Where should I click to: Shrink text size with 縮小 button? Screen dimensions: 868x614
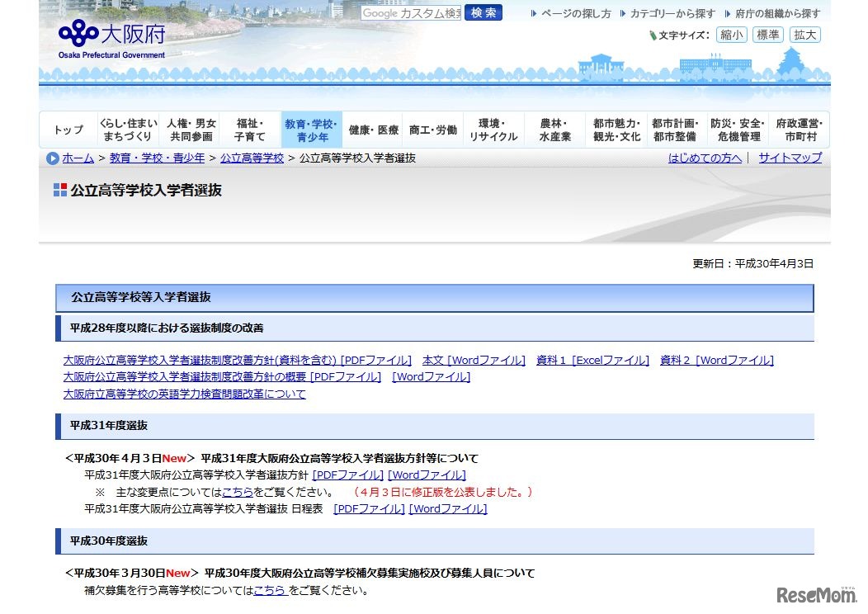click(731, 35)
